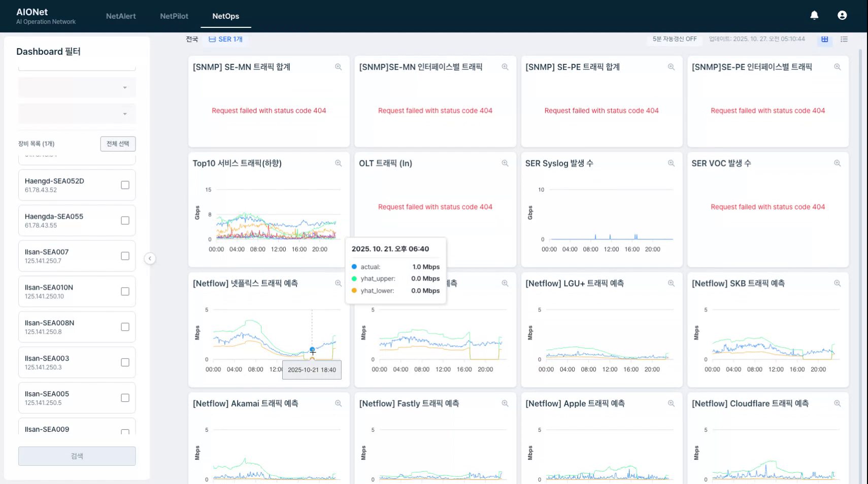Open the user account profile icon
This screenshot has height=484, width=868.
coord(842,15)
